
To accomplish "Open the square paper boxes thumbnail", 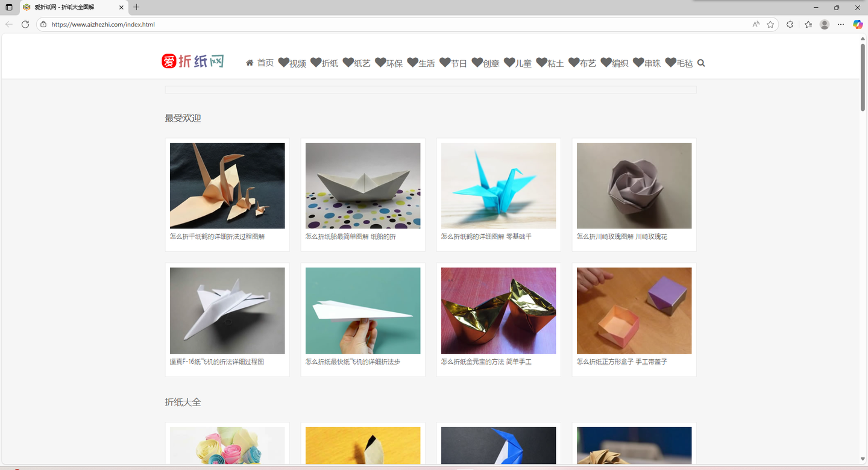I will click(634, 310).
